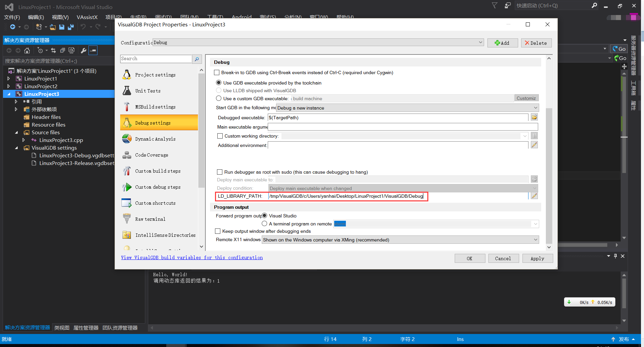
Task: Open MSBuild settings
Action: [x=155, y=107]
